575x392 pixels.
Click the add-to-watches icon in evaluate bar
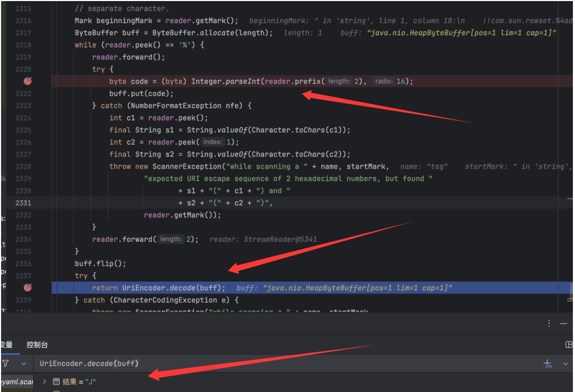548,364
